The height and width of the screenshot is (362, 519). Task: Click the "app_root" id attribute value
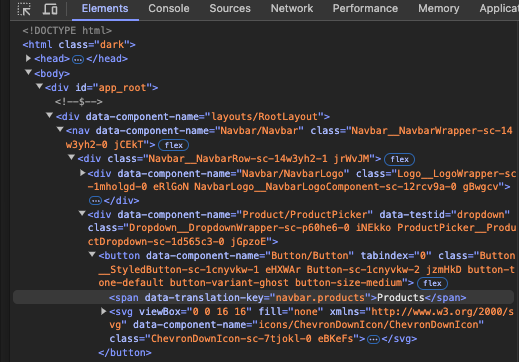122,88
